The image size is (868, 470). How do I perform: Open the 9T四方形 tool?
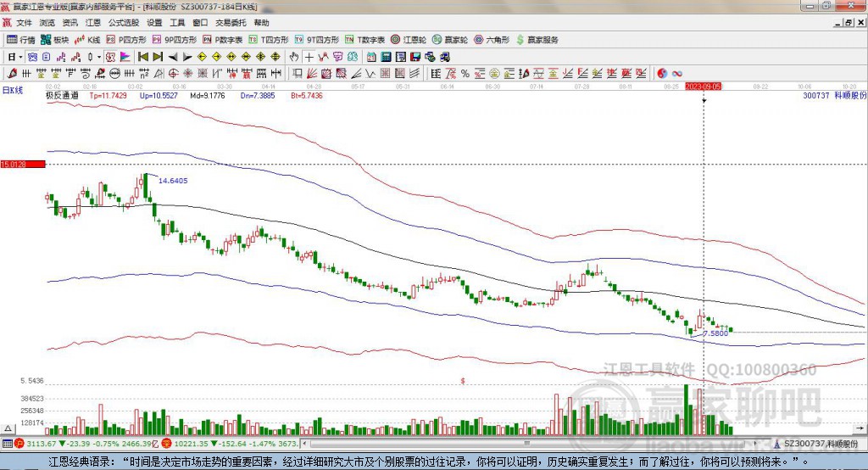tap(317, 40)
